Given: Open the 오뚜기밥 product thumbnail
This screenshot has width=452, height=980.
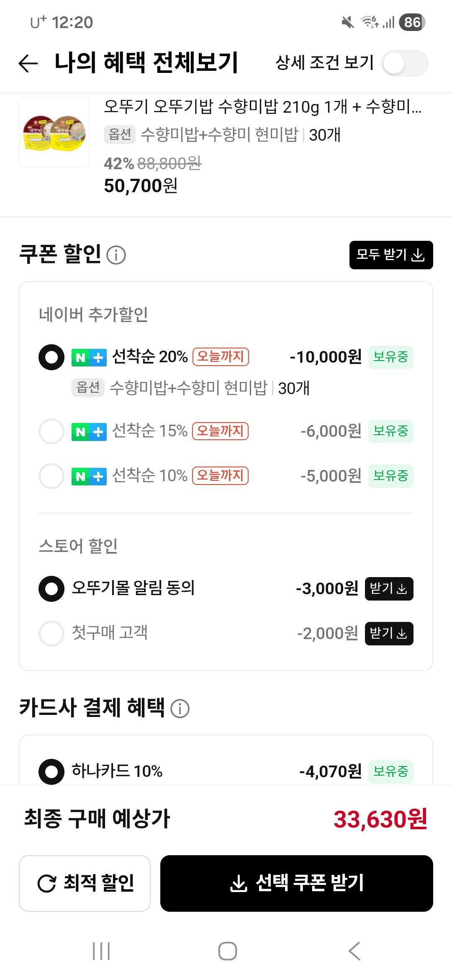Looking at the screenshot, I should pos(54,133).
